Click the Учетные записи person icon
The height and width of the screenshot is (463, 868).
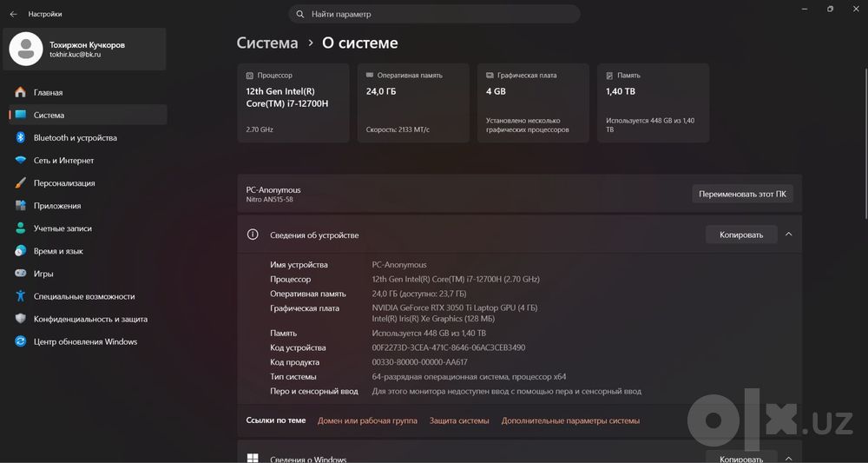click(21, 228)
